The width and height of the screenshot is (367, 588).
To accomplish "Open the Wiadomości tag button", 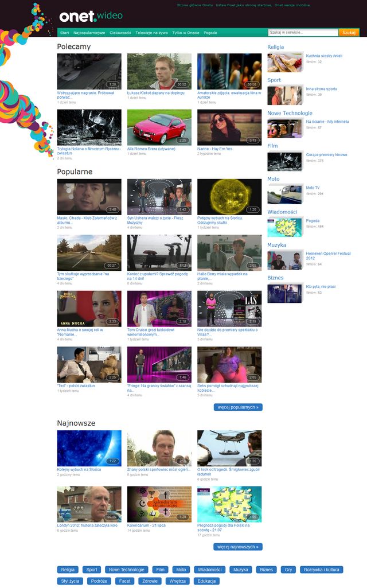I will (209, 570).
